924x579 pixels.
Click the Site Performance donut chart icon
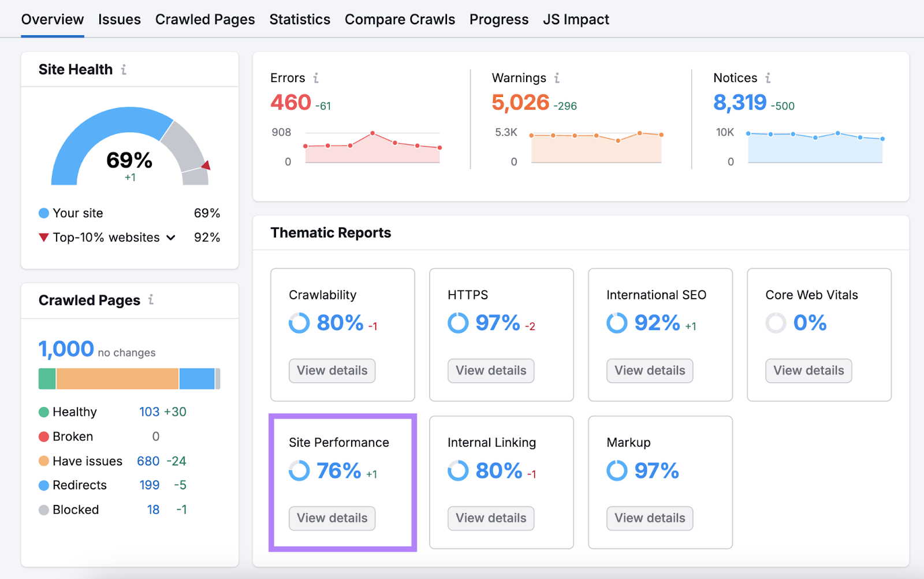click(300, 471)
